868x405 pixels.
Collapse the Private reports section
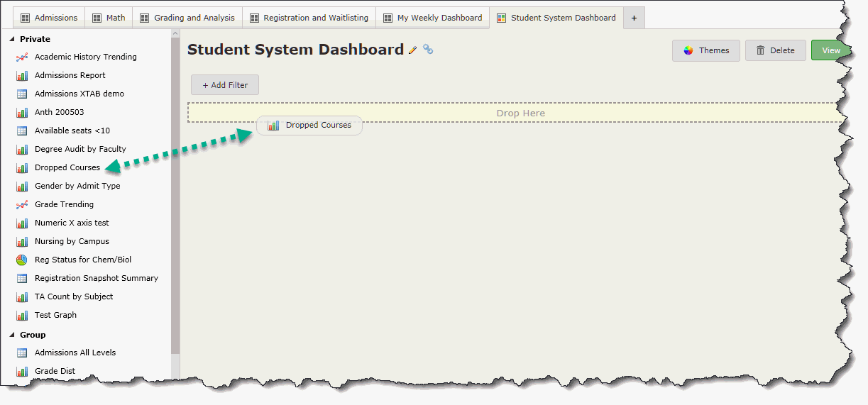11,39
